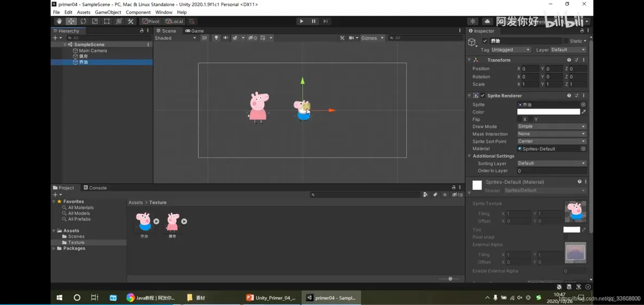Select the Scale tool
Screen dimensions: 644x305
click(x=95, y=21)
